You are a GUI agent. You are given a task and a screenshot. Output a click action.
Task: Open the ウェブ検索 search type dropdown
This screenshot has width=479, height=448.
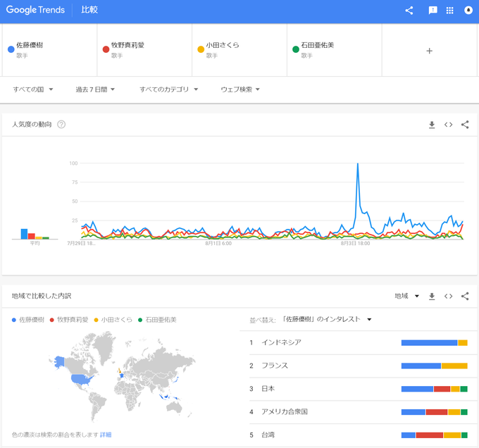(240, 89)
